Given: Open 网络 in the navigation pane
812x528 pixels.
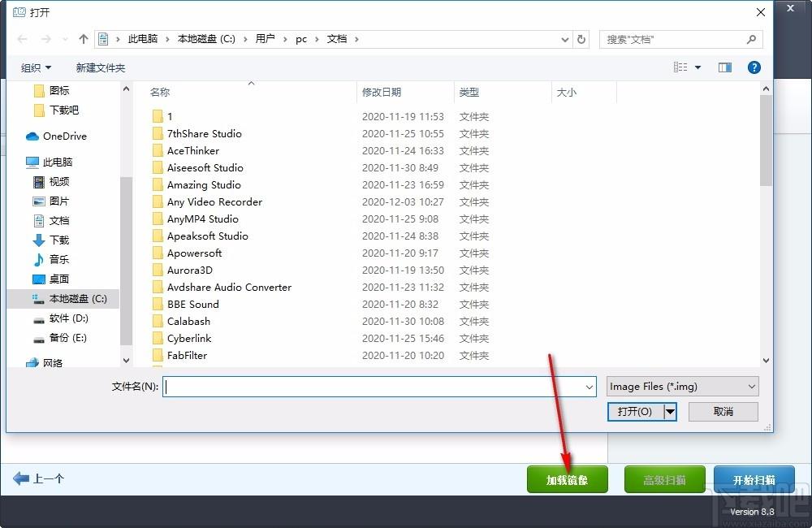Looking at the screenshot, I should [x=45, y=363].
